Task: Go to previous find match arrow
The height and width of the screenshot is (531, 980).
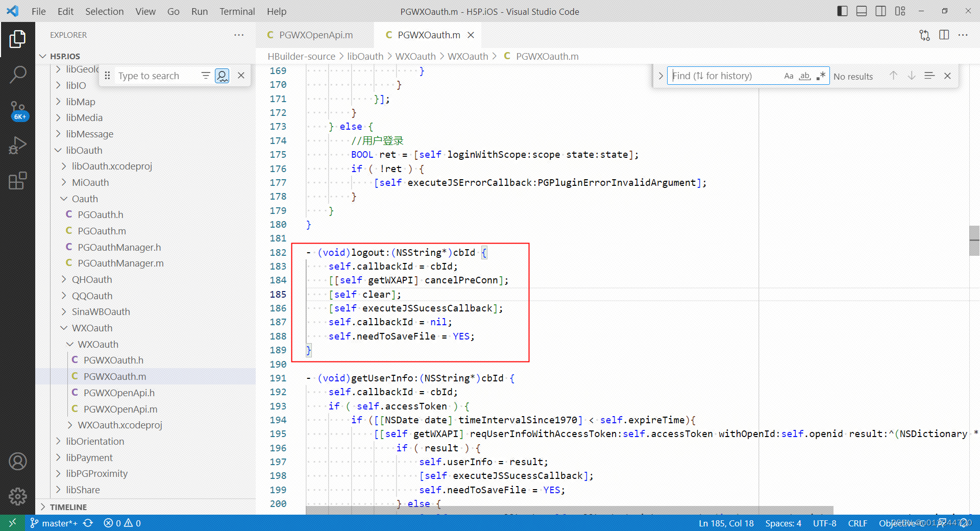Action: 893,76
